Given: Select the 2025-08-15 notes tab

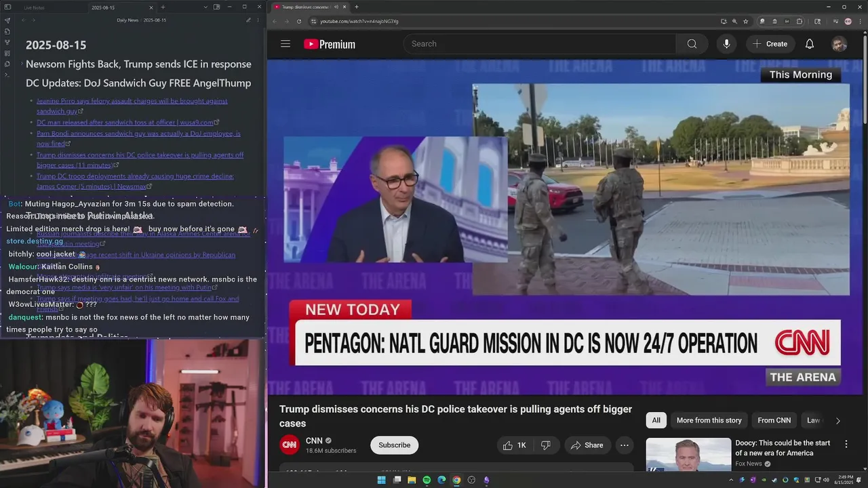Looking at the screenshot, I should tap(103, 7).
